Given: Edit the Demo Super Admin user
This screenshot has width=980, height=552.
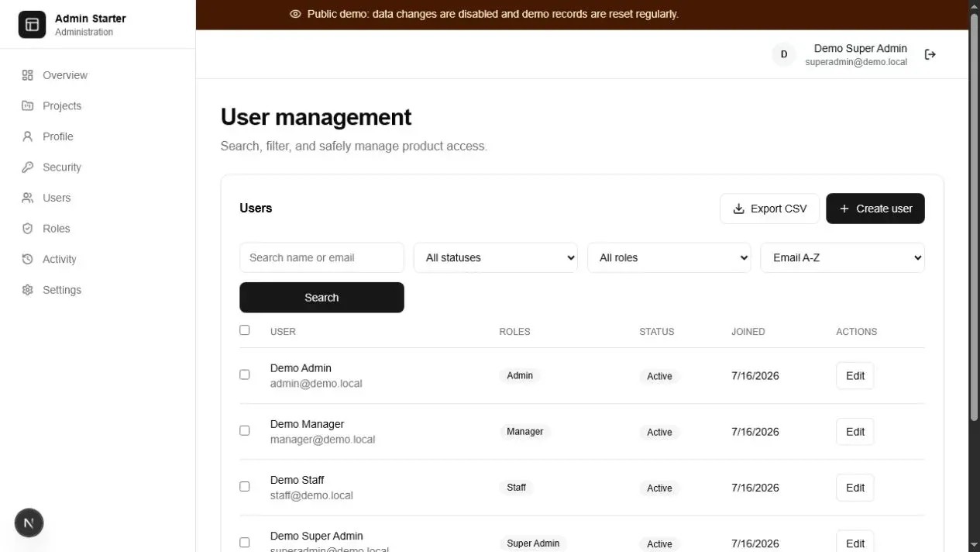Looking at the screenshot, I should [855, 542].
